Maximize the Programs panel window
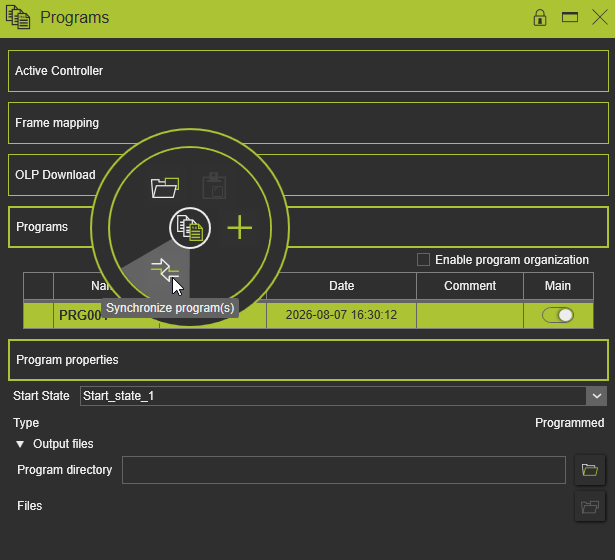This screenshot has width=615, height=560. 570,17
